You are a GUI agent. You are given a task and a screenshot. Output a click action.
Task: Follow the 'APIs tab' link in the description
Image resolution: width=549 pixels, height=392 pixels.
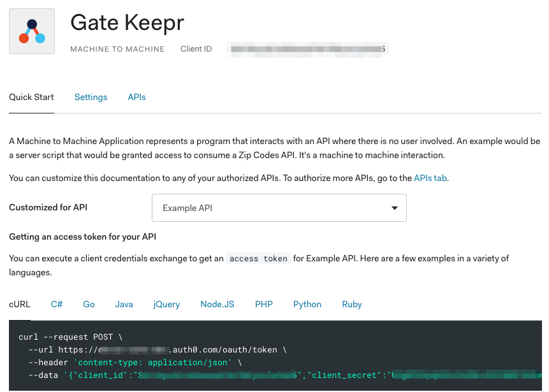[430, 178]
